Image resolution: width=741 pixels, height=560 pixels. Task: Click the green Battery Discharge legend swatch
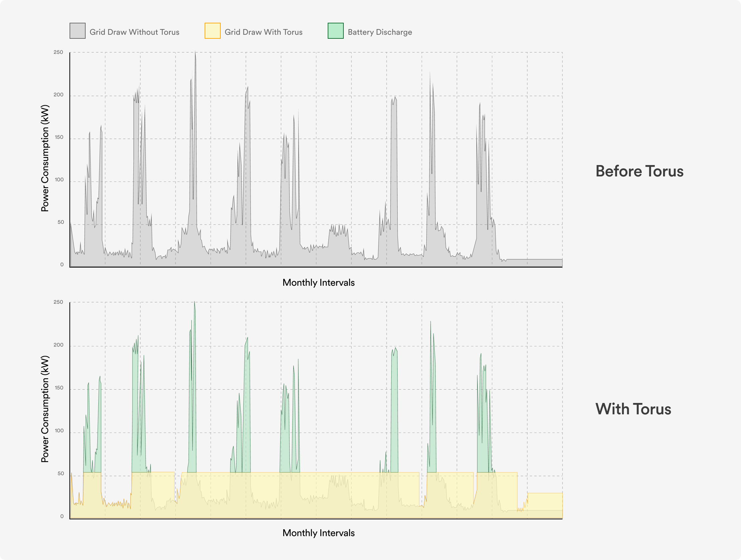point(335,31)
